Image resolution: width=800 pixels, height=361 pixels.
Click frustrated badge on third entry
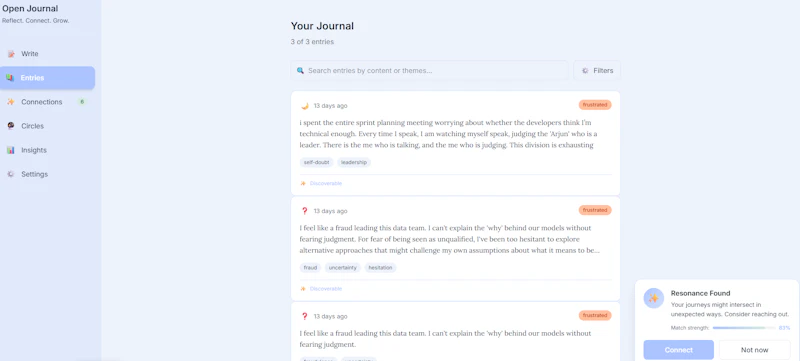pyautogui.click(x=595, y=316)
